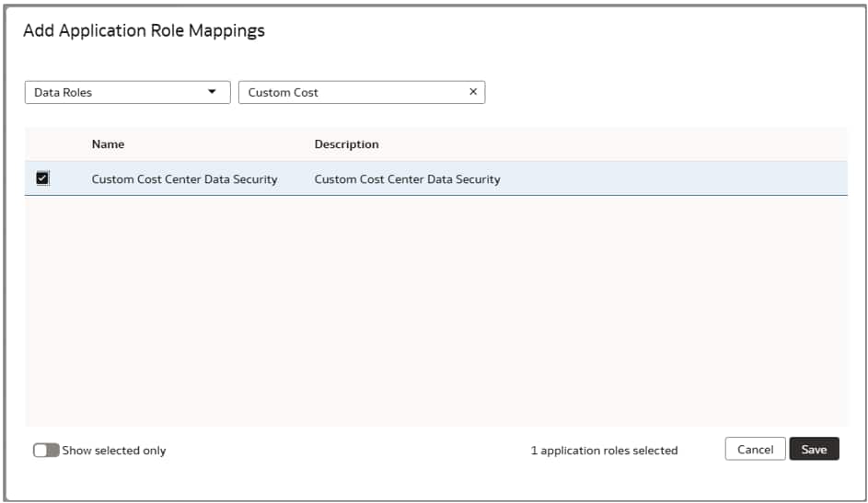Image resolution: width=868 pixels, height=503 pixels.
Task: Open the Data Roles dropdown
Action: (x=127, y=92)
